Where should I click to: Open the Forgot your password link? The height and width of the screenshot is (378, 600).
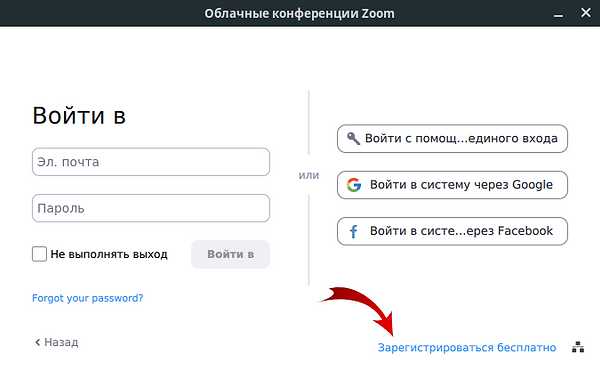tap(88, 298)
